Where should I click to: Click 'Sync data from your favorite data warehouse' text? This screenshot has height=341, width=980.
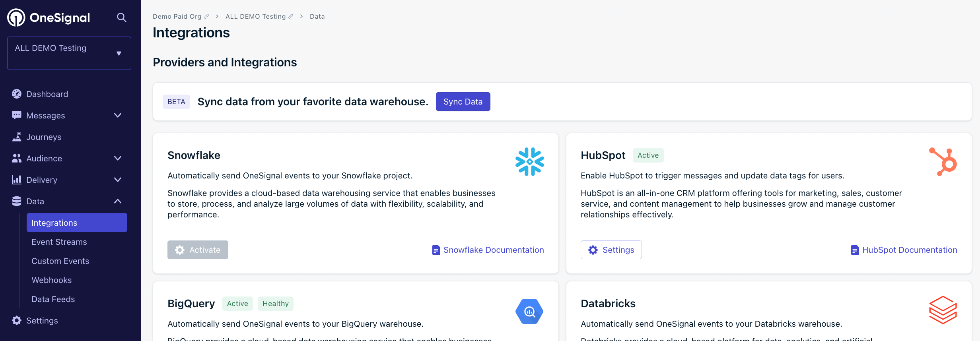click(313, 102)
